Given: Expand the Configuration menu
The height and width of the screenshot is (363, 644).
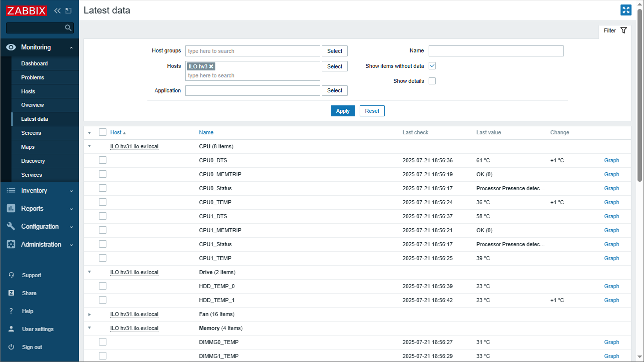Looking at the screenshot, I should point(71,227).
